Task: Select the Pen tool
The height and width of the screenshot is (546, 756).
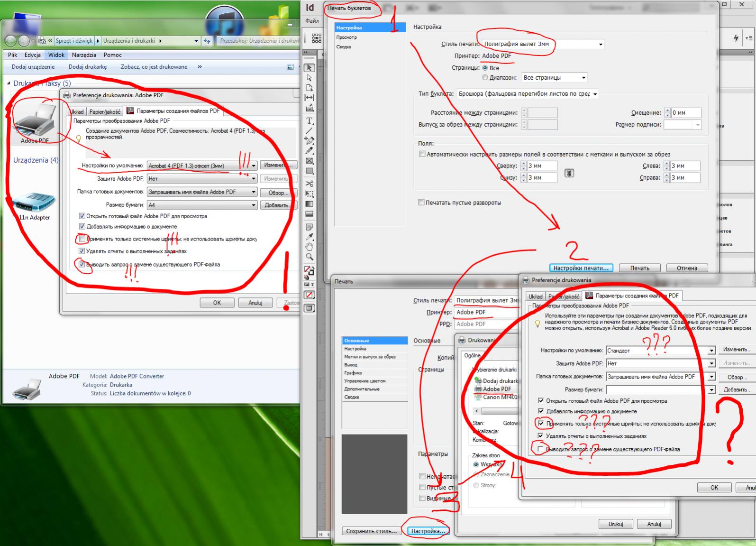Action: click(309, 141)
